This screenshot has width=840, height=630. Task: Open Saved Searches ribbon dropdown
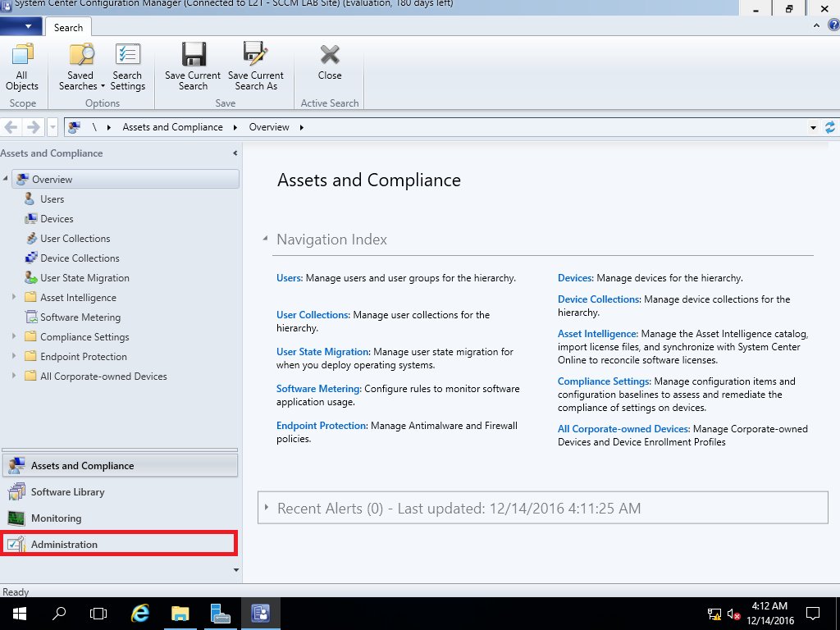coord(81,66)
